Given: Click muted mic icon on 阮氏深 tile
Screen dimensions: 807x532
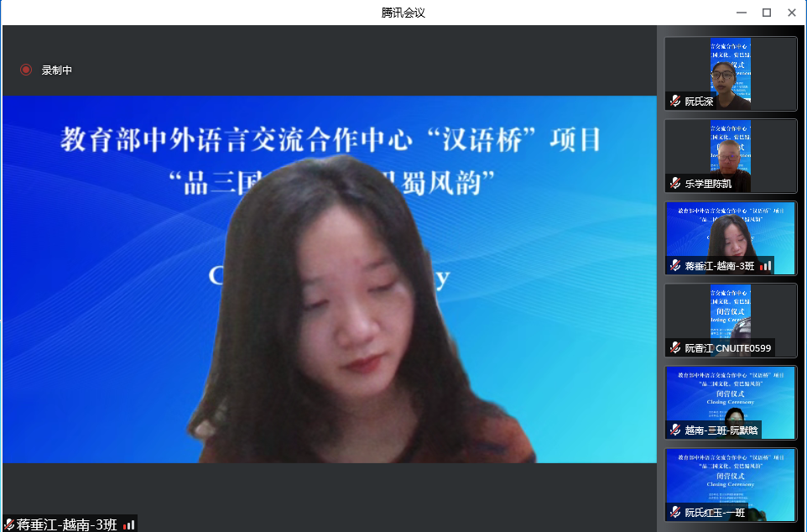Looking at the screenshot, I should [x=675, y=102].
